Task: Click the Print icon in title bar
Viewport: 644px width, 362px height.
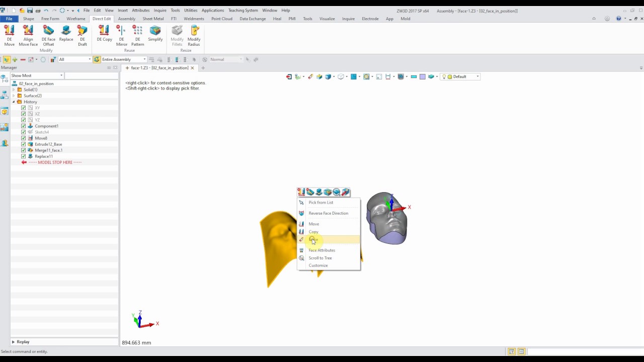Action: (38, 11)
